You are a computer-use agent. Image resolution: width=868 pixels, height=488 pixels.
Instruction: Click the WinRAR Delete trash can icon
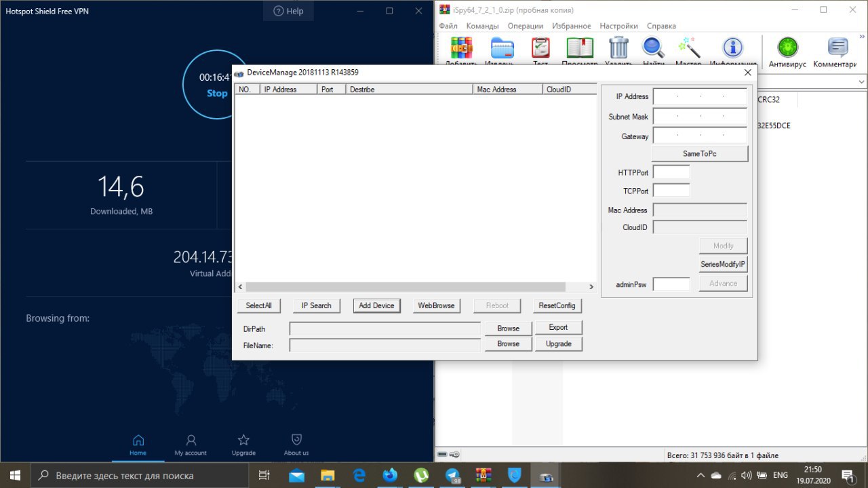[x=618, y=48]
